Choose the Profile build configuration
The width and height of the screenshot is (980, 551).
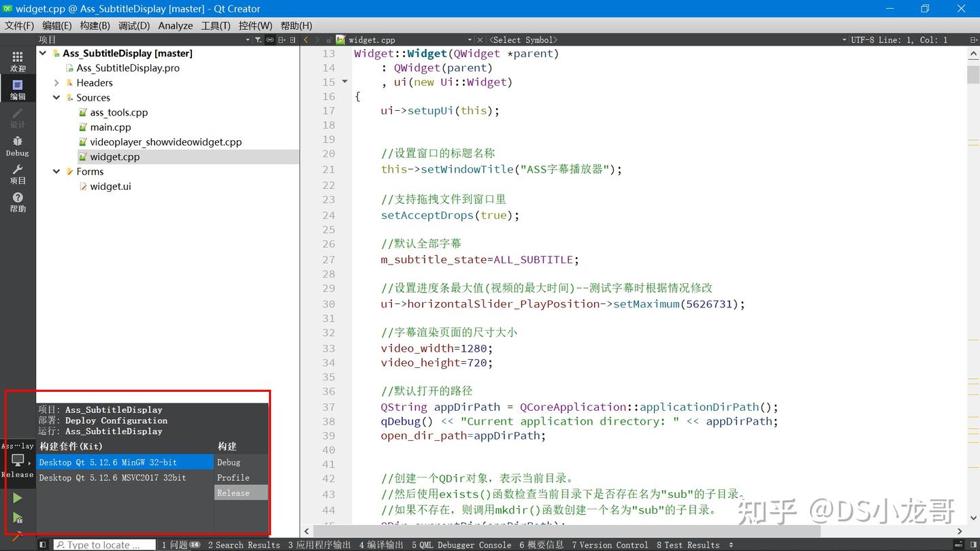[241, 478]
